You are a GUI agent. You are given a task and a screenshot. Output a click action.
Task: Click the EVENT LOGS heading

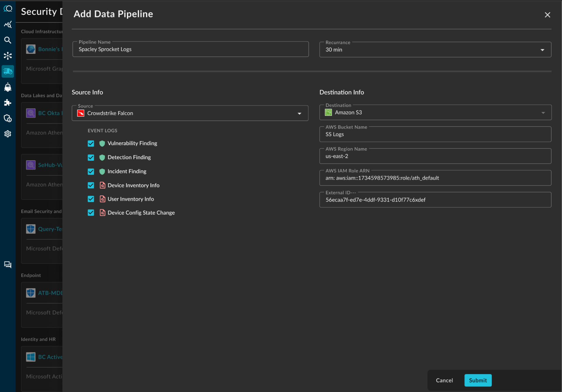coord(102,131)
